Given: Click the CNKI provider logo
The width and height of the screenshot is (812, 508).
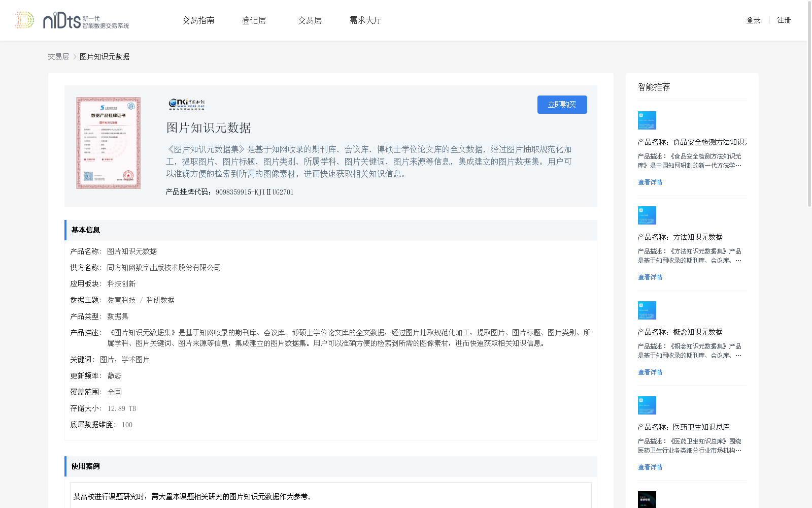Looking at the screenshot, I should click(x=187, y=104).
